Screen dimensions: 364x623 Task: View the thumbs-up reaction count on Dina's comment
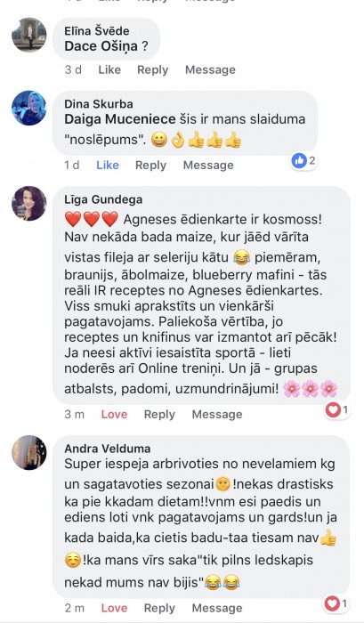click(304, 160)
